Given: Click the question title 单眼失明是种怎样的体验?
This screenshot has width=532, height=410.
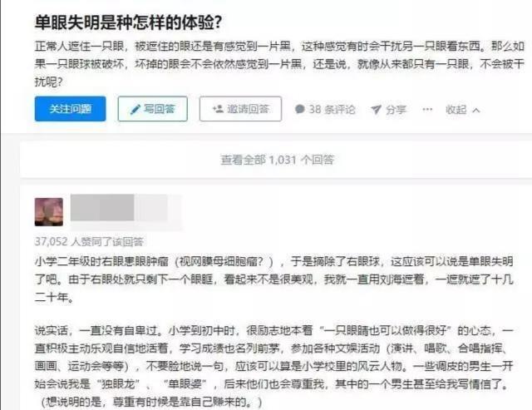Looking at the screenshot, I should click(x=128, y=22).
